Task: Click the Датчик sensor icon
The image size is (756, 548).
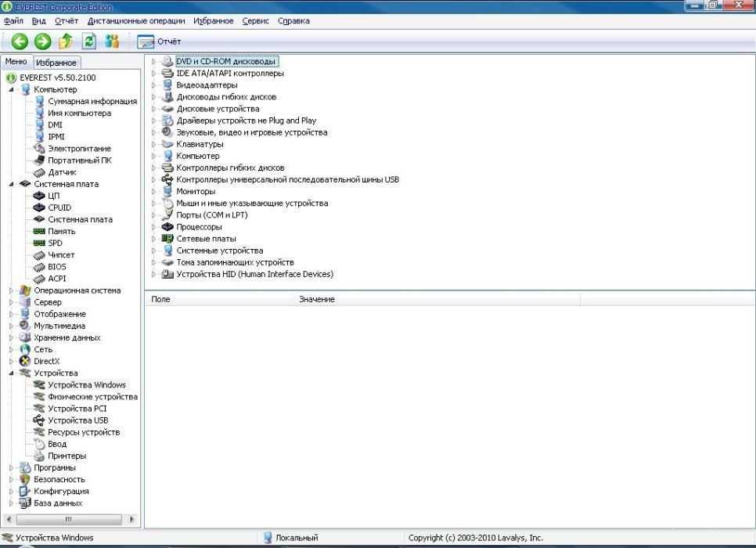Action: tap(39, 172)
